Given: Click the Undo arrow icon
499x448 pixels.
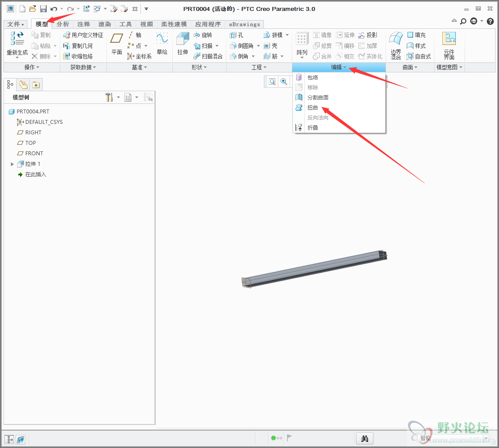Looking at the screenshot, I should click(x=54, y=9).
